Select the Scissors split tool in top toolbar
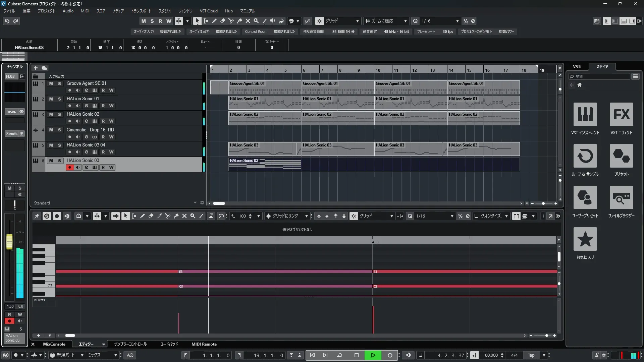 (x=231, y=21)
